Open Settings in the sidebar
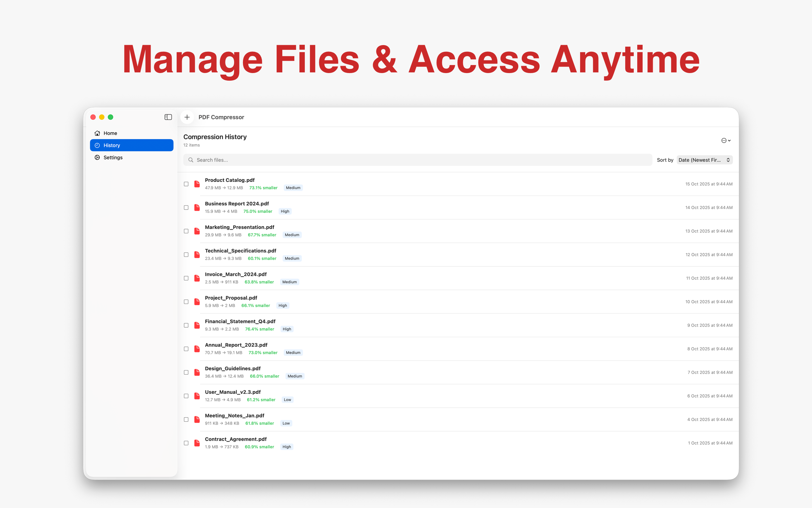Viewport: 812px width, 508px height. coord(132,157)
